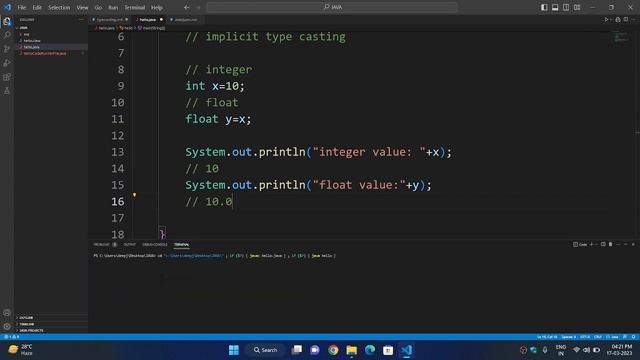Click the command center search box
Viewport: 640px width, 360px height.
(x=332, y=7)
